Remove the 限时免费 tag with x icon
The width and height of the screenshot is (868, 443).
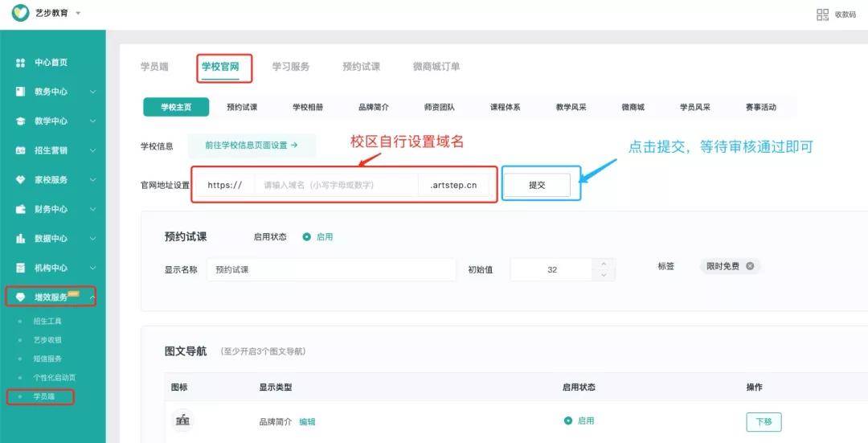[x=750, y=266]
